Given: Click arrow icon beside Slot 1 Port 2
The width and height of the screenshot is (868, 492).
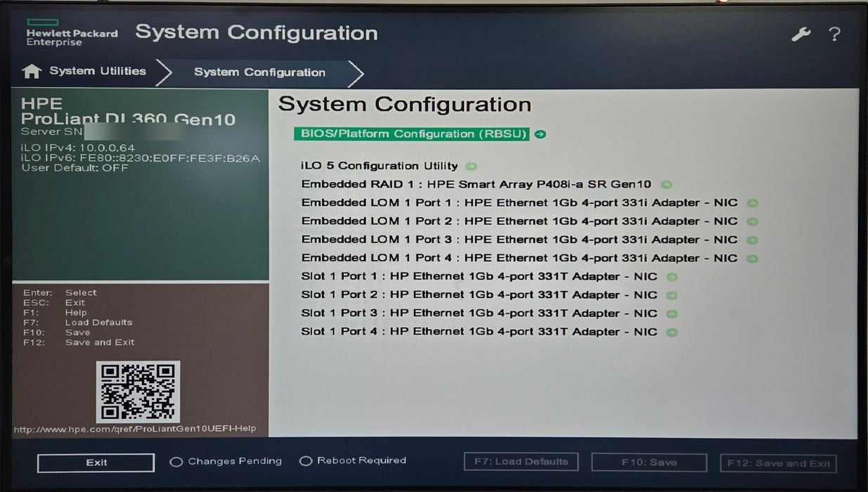Looking at the screenshot, I should [x=671, y=295].
